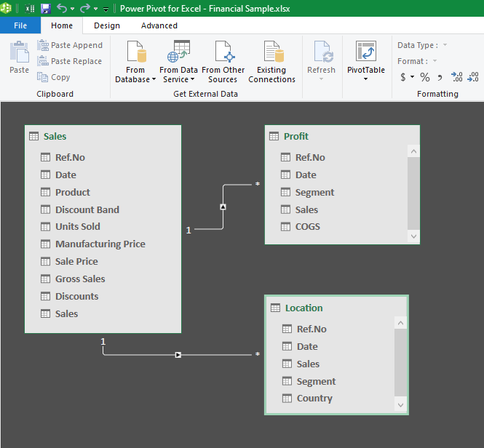Click the From Other Sources icon
The width and height of the screenshot is (484, 448).
point(223,52)
